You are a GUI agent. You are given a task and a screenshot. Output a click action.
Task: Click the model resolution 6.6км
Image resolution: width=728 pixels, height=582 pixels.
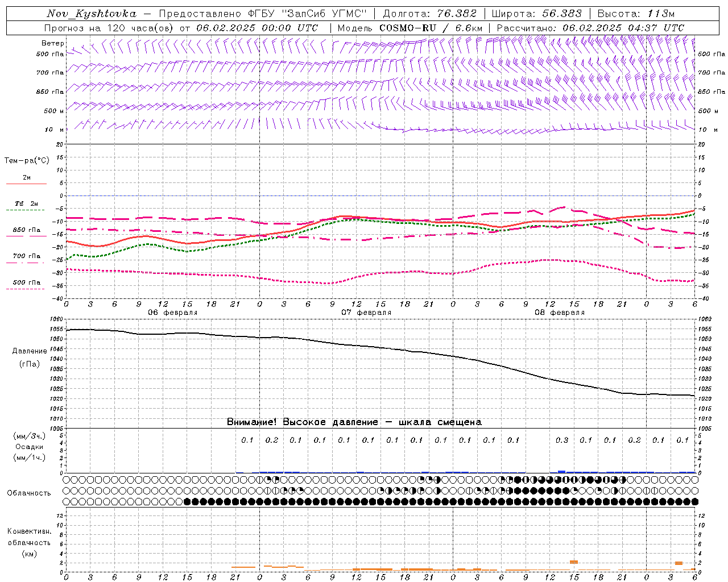[x=469, y=28]
